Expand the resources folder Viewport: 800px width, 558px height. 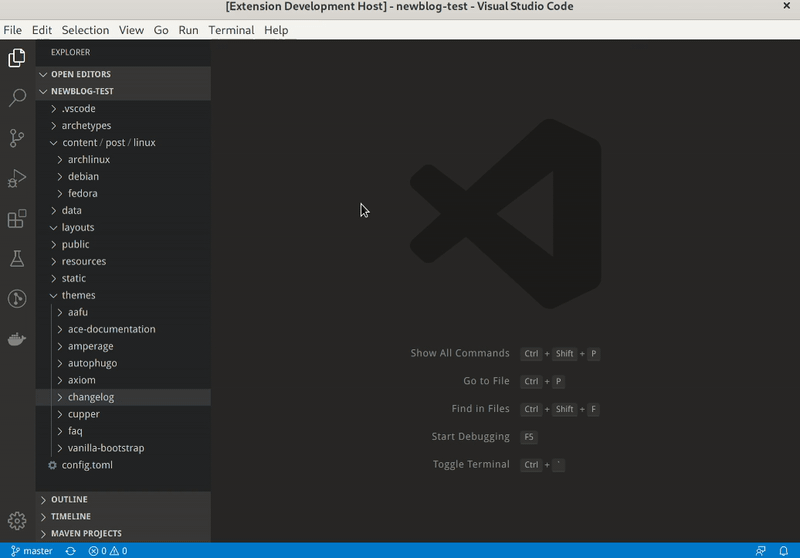123,261
